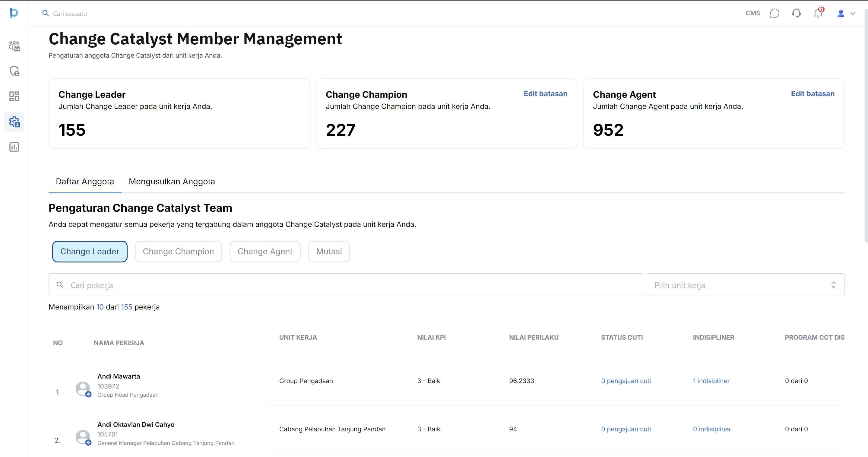Click Edit batasan on Change Agent card

tap(813, 94)
